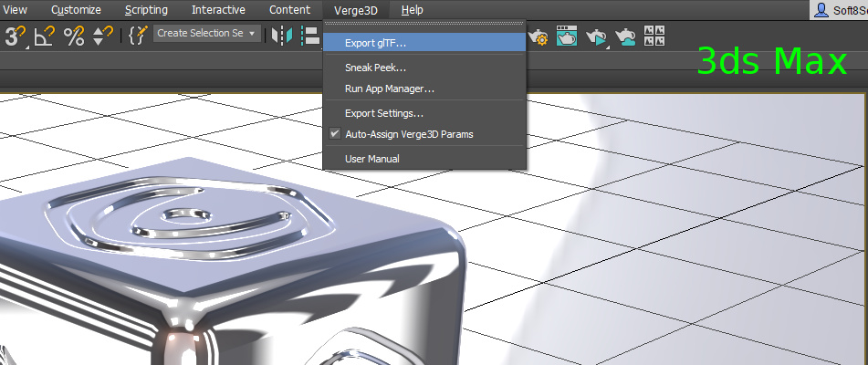The image size is (868, 365).
Task: Open the Create Selection Set dropdown
Action: pyautogui.click(x=206, y=33)
